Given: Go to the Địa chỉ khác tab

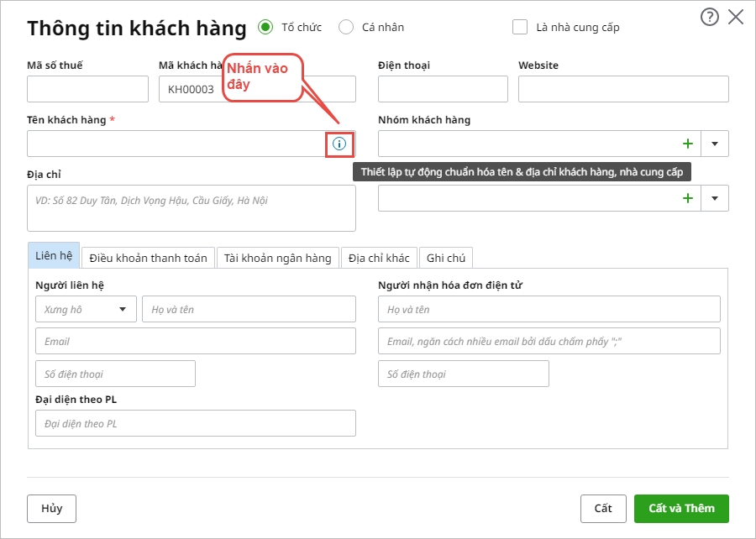Looking at the screenshot, I should 379,258.
